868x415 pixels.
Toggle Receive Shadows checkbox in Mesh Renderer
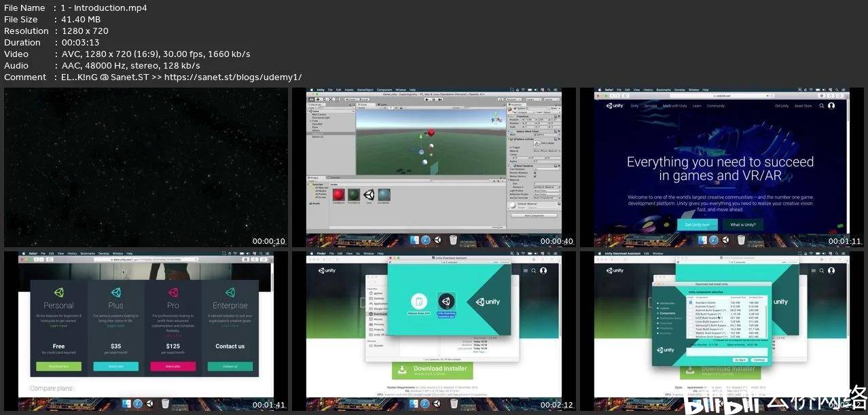click(535, 173)
